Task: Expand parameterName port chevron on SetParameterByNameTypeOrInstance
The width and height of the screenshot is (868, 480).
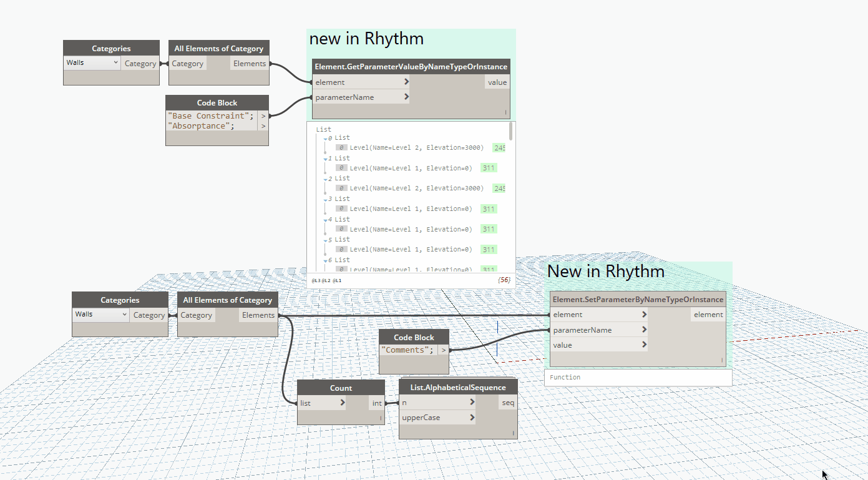Action: click(x=644, y=330)
